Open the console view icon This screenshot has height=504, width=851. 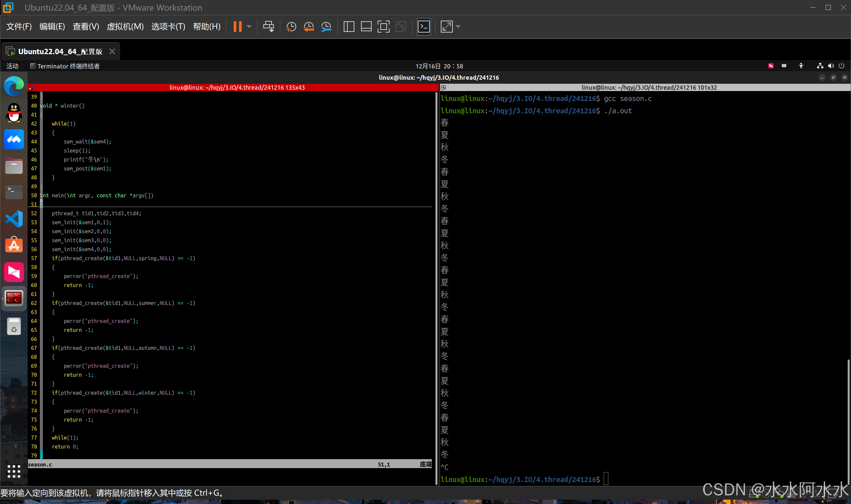(424, 27)
